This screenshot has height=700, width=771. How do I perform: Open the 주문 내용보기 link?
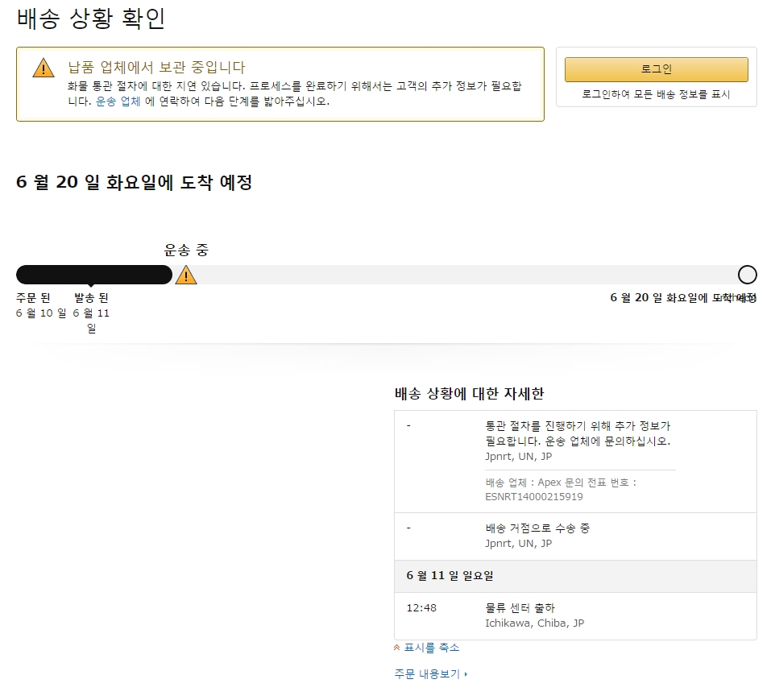click(x=427, y=674)
